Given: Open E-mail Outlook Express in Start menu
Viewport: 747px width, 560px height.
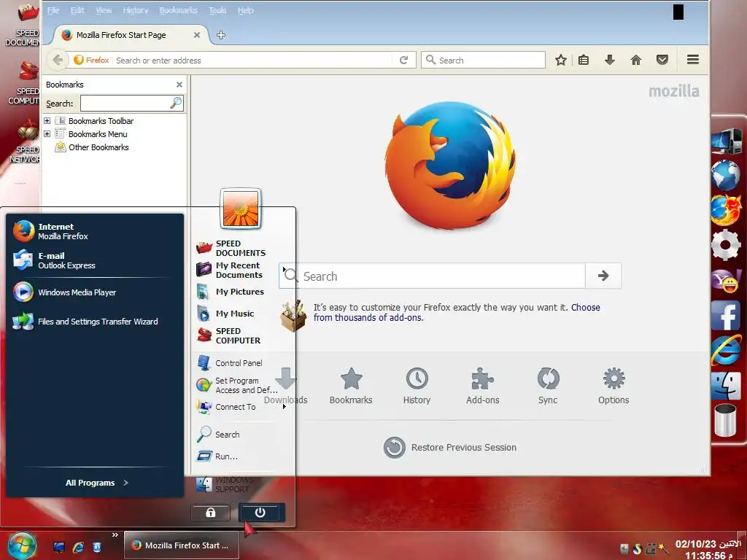Looking at the screenshot, I should coord(94,260).
